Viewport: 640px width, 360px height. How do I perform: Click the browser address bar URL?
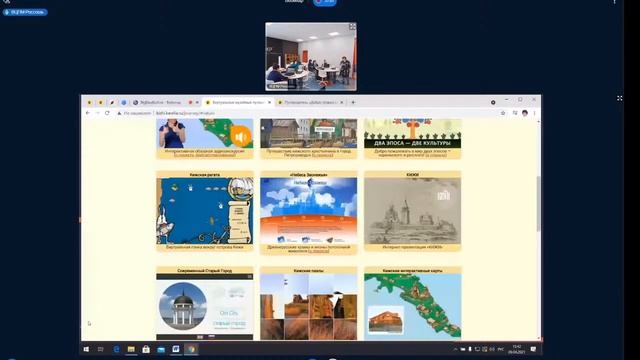[x=185, y=113]
